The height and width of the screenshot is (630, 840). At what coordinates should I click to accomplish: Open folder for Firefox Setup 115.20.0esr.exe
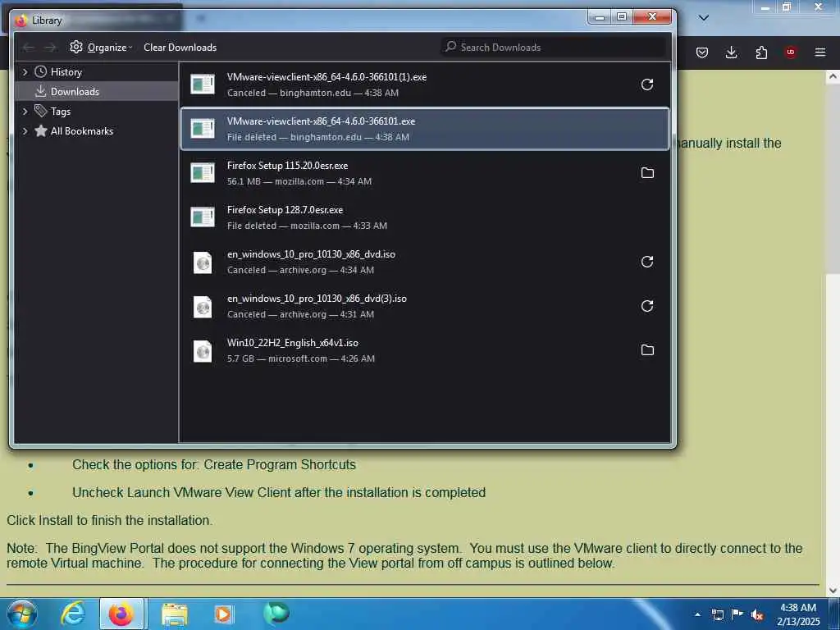point(647,173)
